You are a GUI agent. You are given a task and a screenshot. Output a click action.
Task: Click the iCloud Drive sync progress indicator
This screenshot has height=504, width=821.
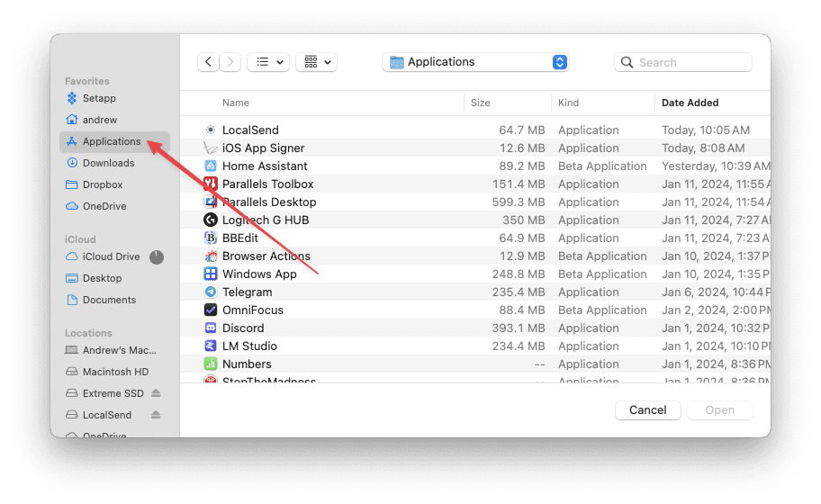click(x=157, y=257)
